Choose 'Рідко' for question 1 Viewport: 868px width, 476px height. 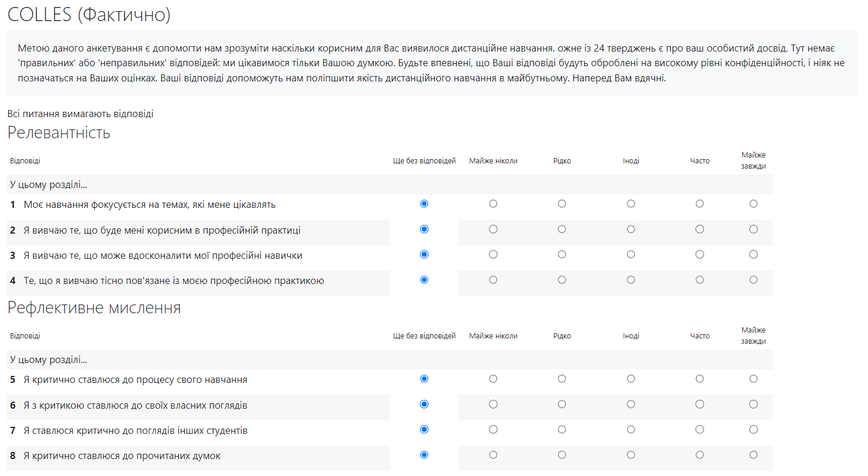click(x=562, y=204)
